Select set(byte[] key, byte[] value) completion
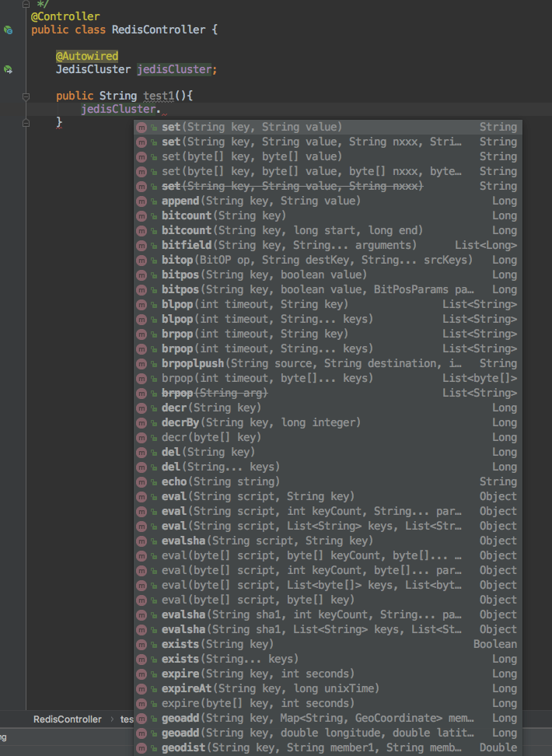 tap(328, 156)
